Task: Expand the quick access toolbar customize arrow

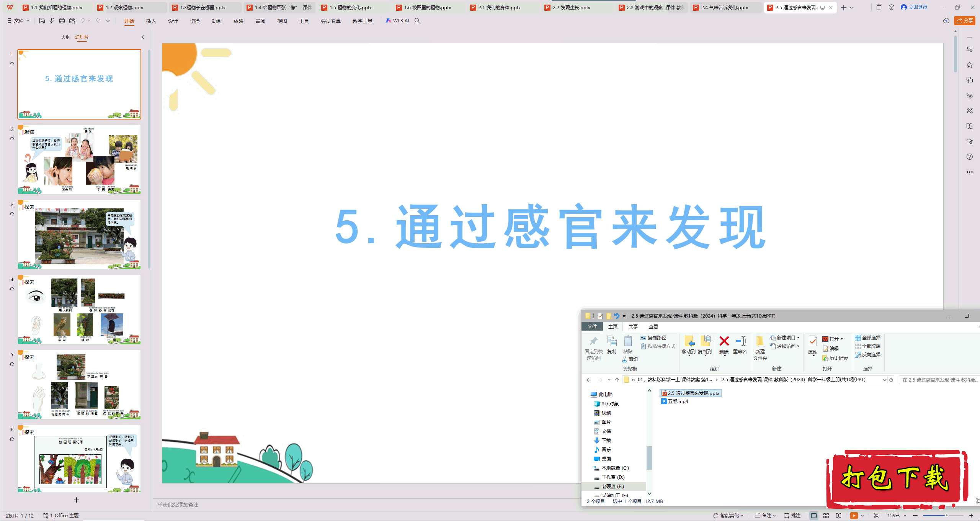Action: [108, 21]
